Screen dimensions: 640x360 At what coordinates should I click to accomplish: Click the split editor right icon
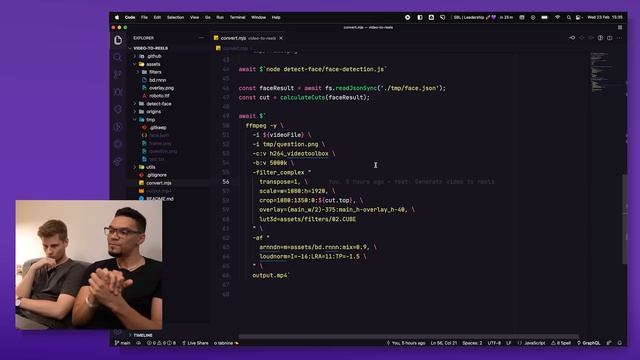[609, 38]
